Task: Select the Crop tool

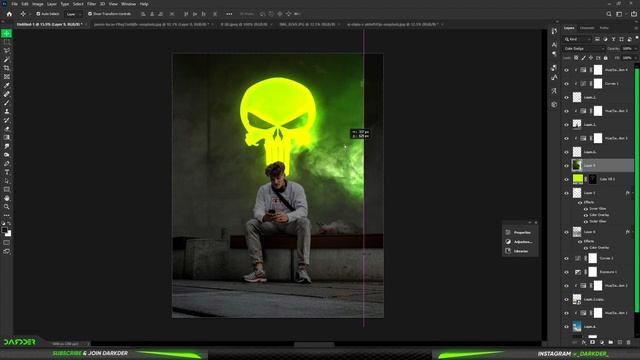Action: 7,68
